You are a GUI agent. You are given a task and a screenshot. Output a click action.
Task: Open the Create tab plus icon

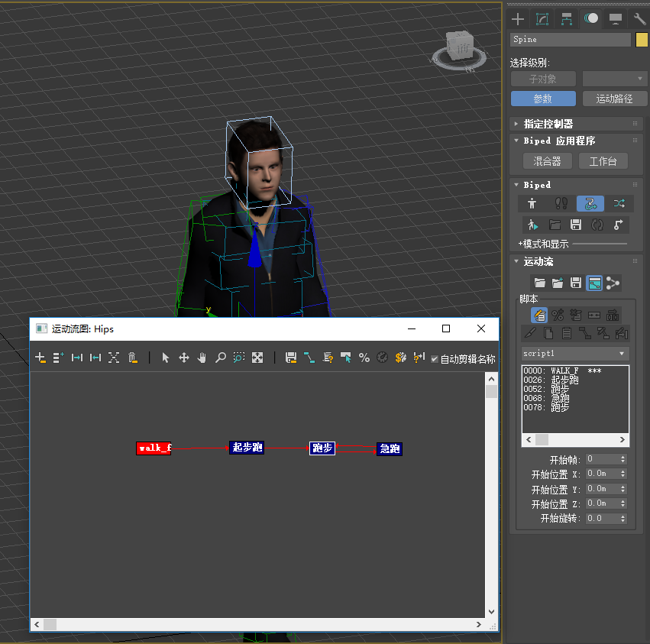(518, 18)
